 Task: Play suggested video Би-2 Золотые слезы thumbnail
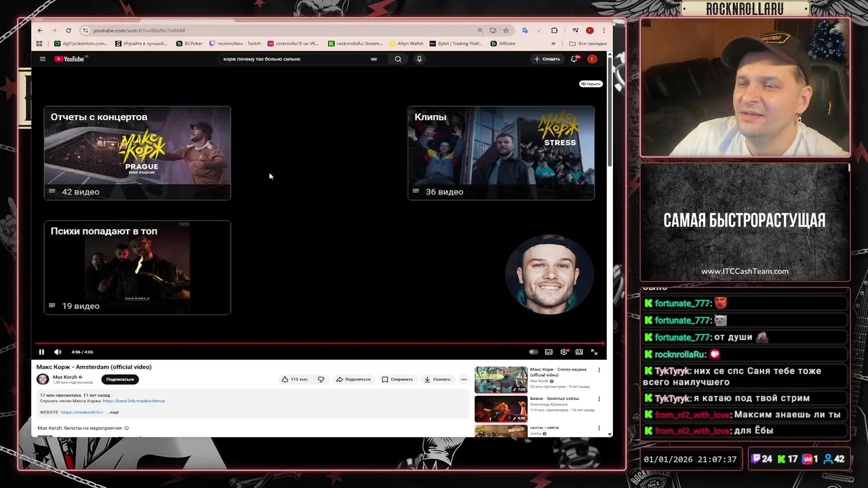pos(501,409)
